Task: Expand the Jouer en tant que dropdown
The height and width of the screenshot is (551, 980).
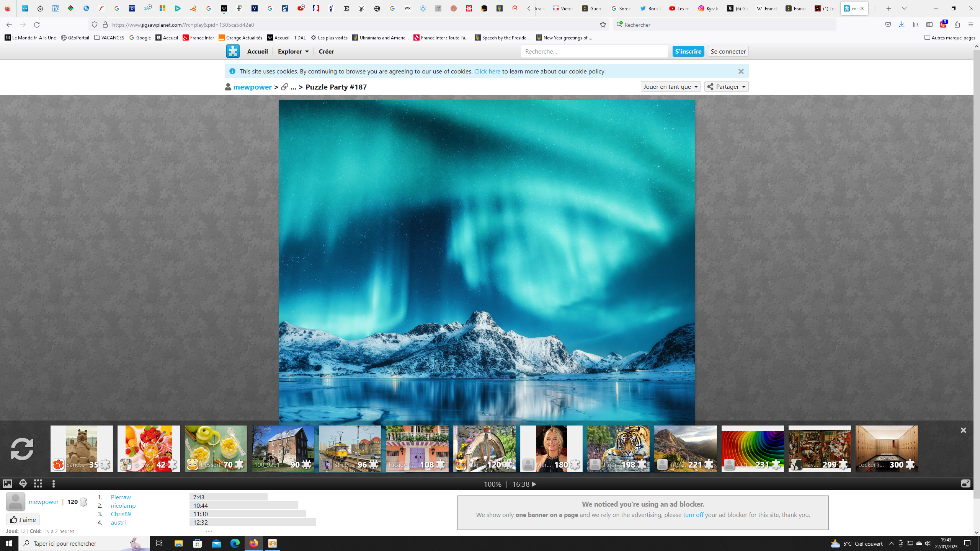Action: (x=670, y=87)
